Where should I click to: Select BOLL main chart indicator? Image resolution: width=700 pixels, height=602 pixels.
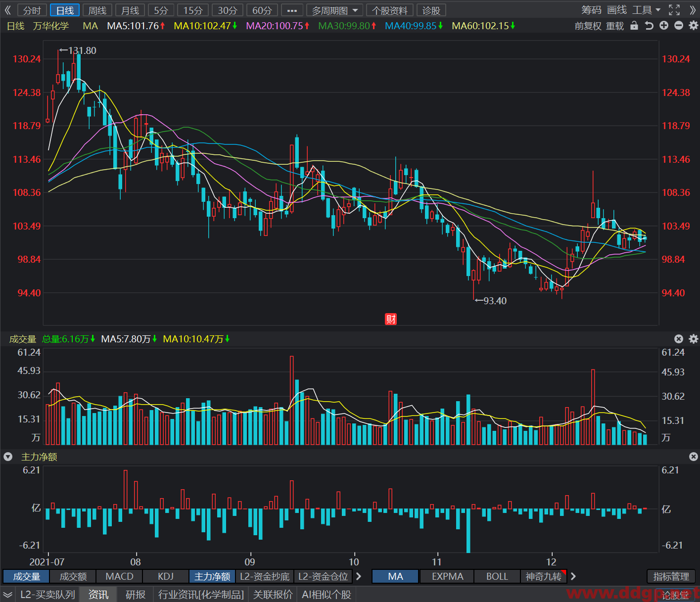[497, 576]
